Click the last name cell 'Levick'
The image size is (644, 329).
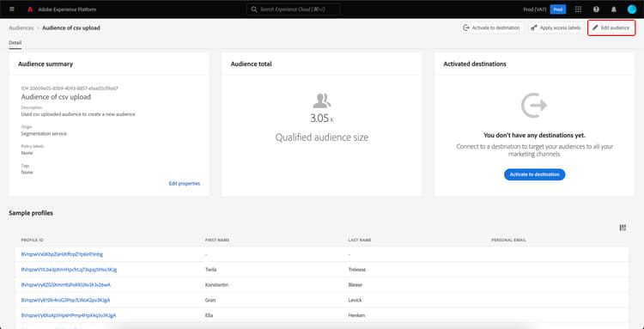tap(355, 300)
